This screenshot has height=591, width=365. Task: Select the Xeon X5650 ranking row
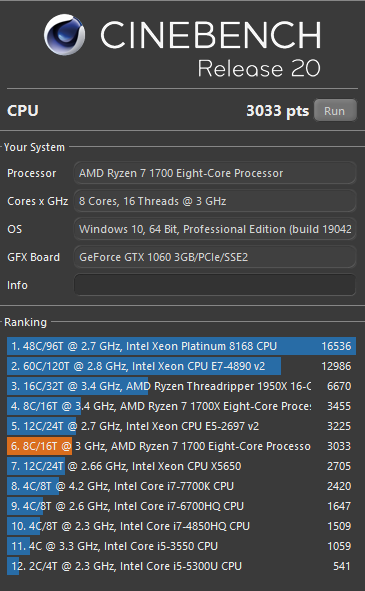(x=181, y=466)
